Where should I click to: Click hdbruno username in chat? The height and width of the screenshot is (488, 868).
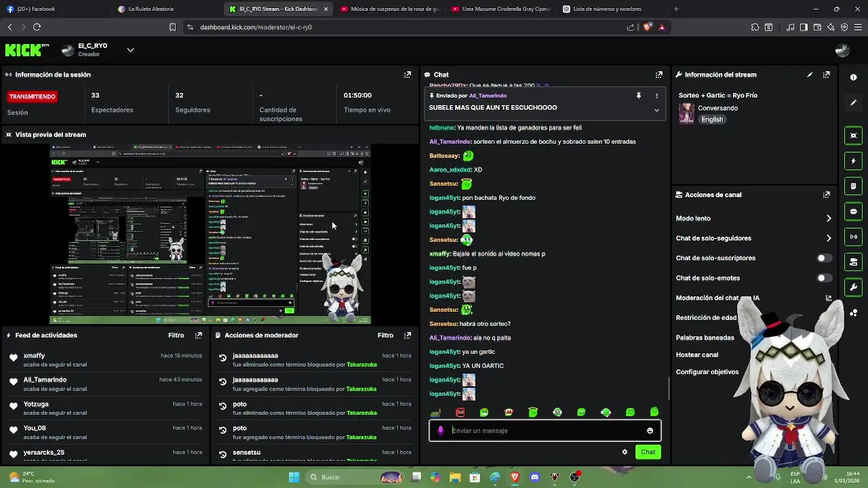click(441, 127)
